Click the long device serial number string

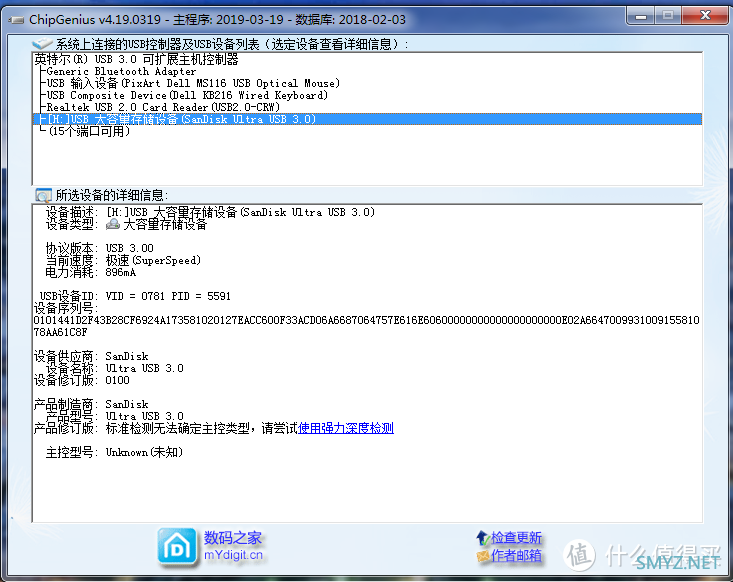366,326
